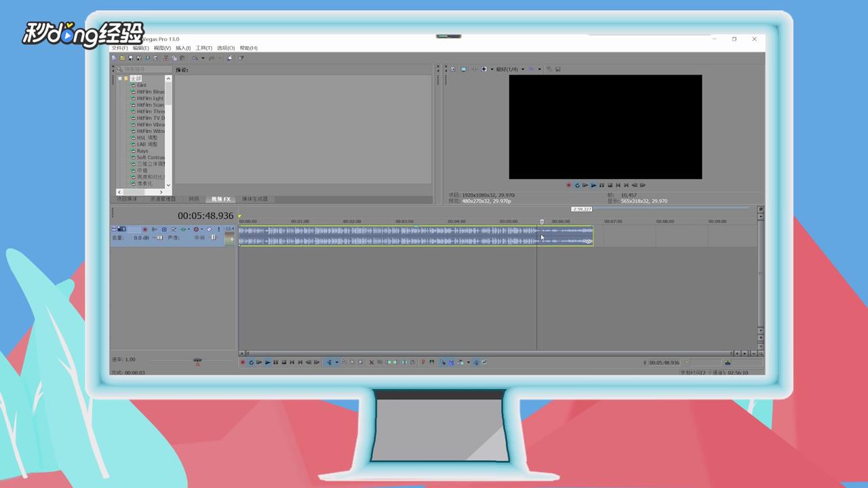The image size is (868, 488).
Task: Open the 文件(F) menu
Action: (x=119, y=48)
